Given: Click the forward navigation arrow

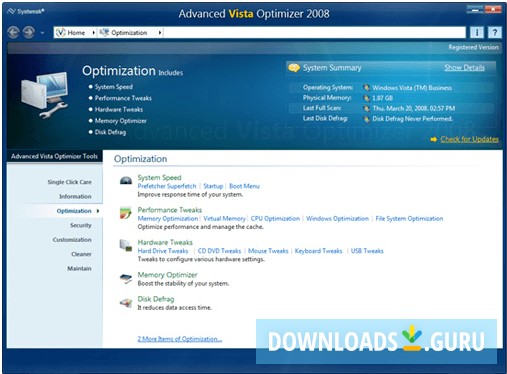Looking at the screenshot, I should 29,32.
